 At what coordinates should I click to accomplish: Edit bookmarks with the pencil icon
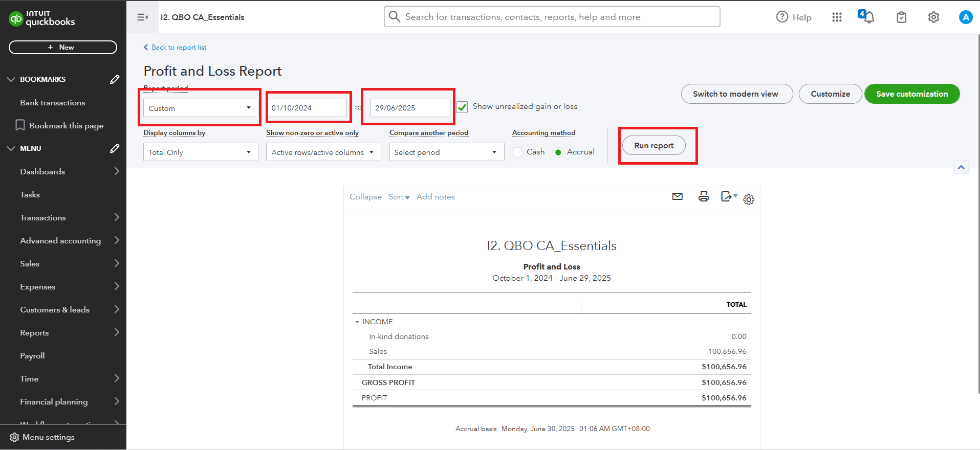click(x=115, y=79)
